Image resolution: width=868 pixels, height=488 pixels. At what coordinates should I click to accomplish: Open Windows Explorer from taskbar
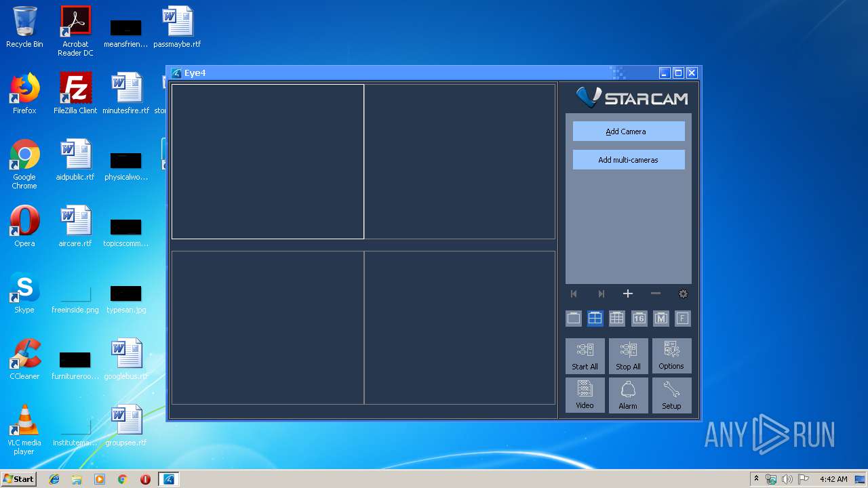(x=77, y=479)
